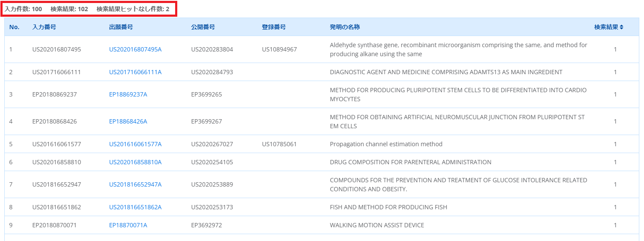Click the EP18869237A application link

point(128,94)
